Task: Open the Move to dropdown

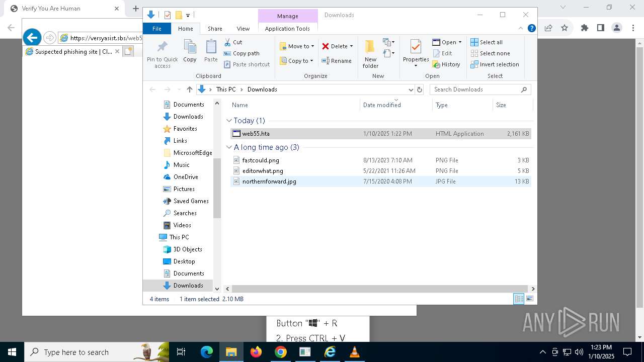Action: [x=297, y=46]
